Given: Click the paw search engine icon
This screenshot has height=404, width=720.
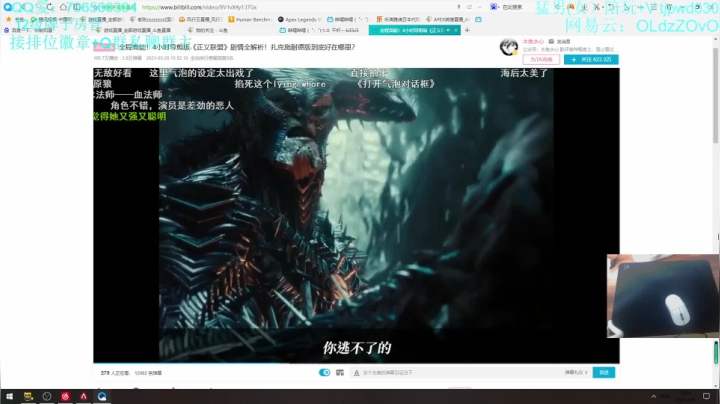Looking at the screenshot, I should 494,7.
